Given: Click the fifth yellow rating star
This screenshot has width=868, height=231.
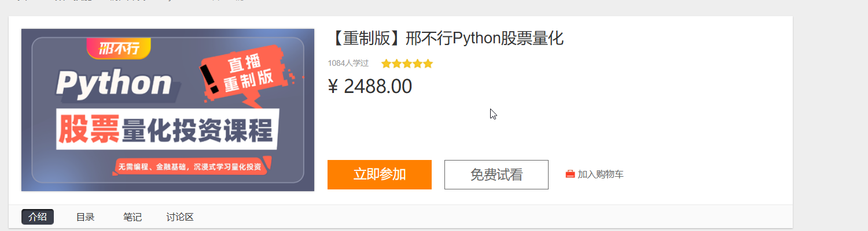Looking at the screenshot, I should (428, 64).
